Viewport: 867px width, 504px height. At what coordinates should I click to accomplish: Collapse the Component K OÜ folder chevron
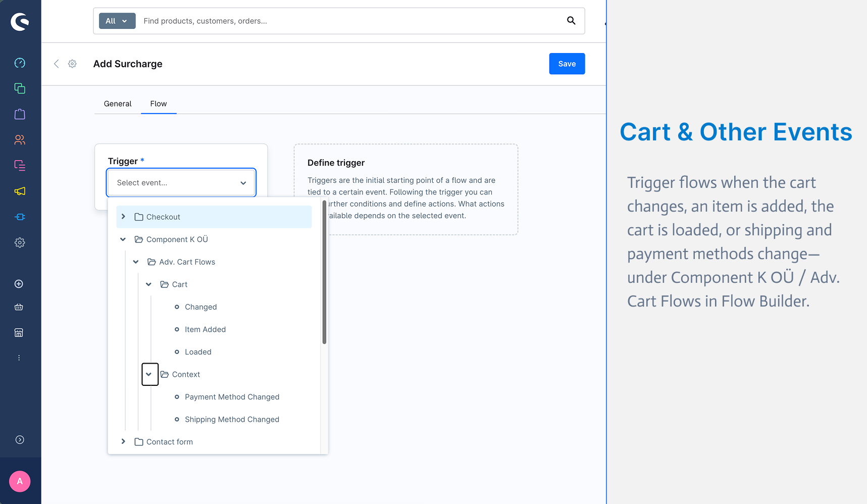[x=123, y=239]
